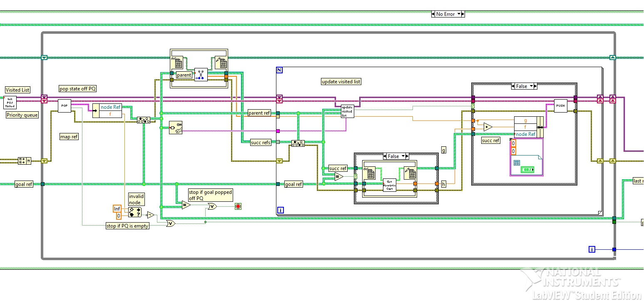644x301 pixels.
Task: Select the 'Visited List' label
Action: pyautogui.click(x=17, y=90)
